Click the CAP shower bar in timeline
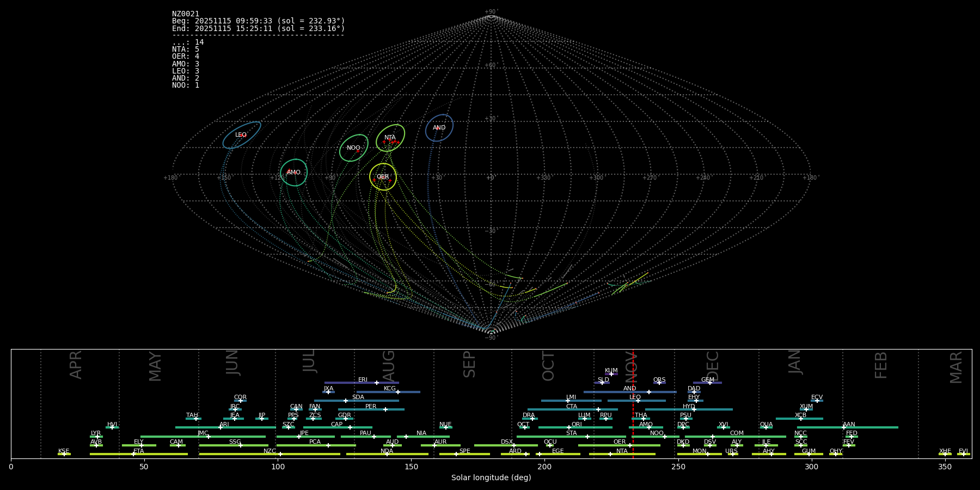The image size is (980, 490). click(338, 427)
